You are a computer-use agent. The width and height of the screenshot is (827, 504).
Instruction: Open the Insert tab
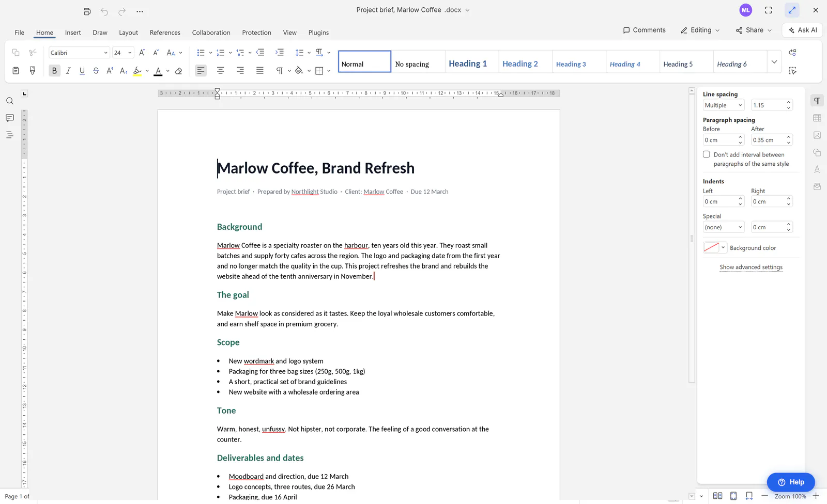[73, 33]
